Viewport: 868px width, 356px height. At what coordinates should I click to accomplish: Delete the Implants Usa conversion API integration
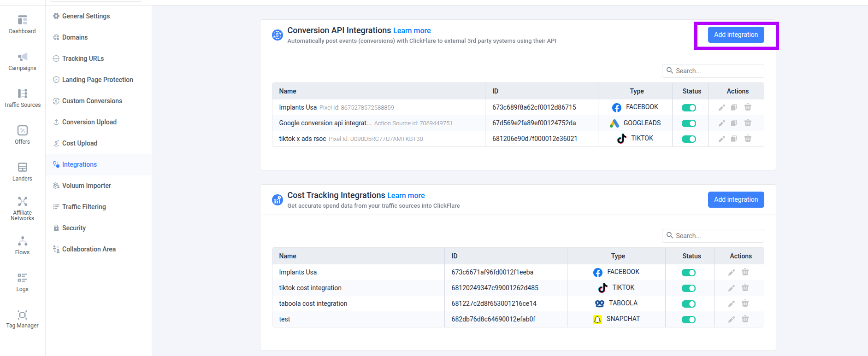tap(748, 107)
